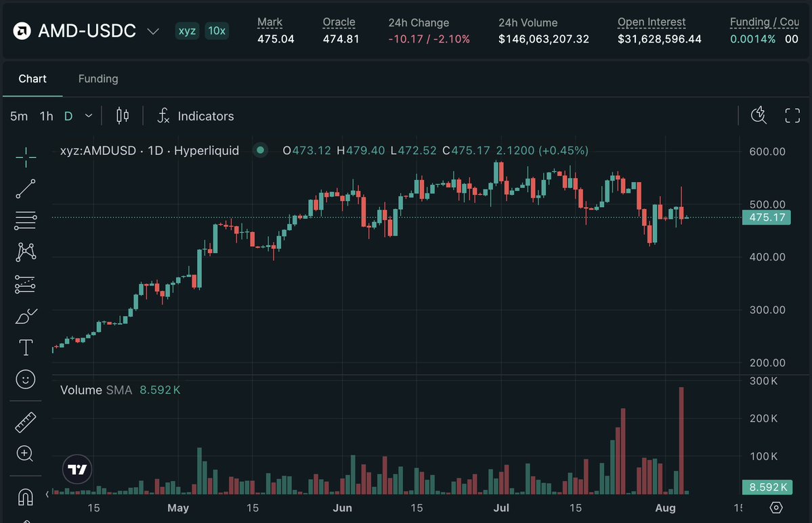
Task: Select the XABCD pattern tool
Action: [x=25, y=252]
